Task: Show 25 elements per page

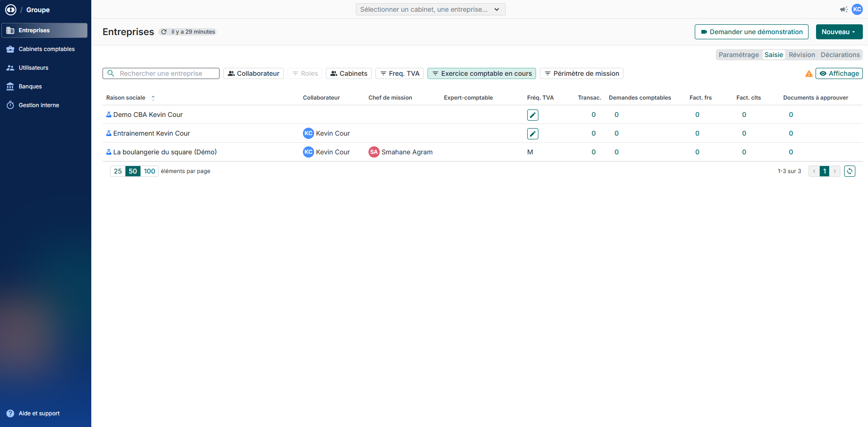Action: pos(118,171)
